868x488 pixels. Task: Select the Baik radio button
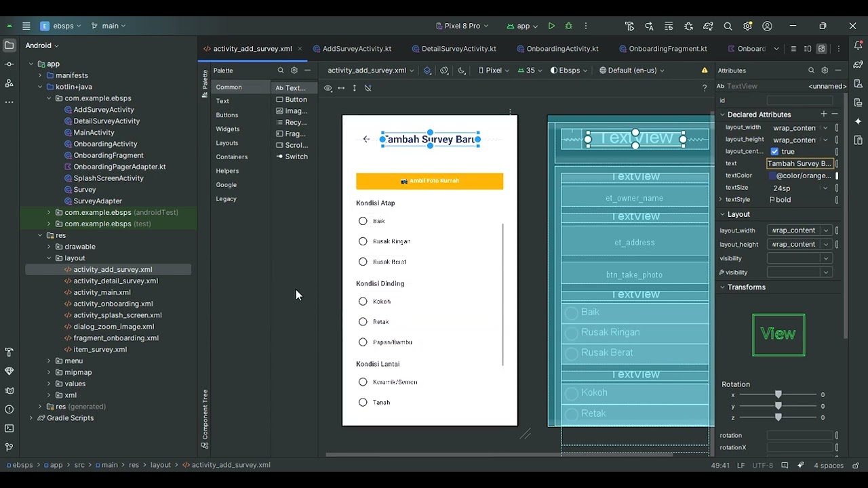363,221
